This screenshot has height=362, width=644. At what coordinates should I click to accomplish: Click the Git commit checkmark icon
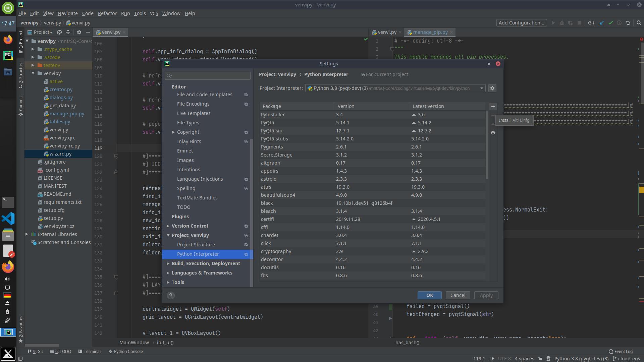point(610,23)
